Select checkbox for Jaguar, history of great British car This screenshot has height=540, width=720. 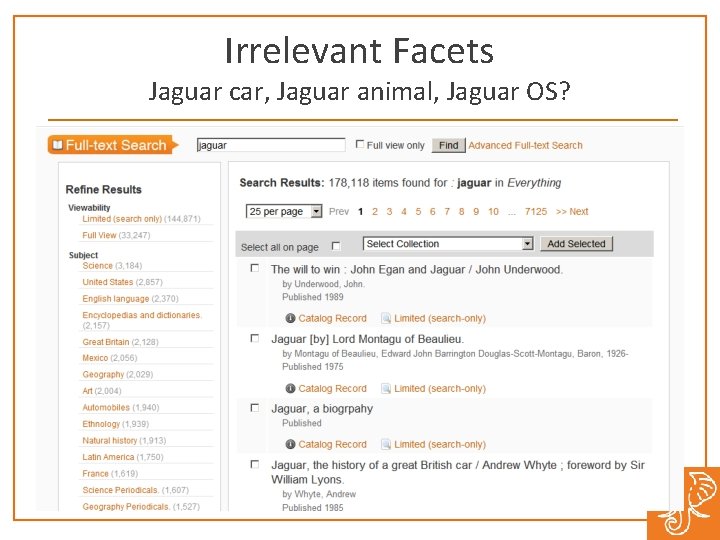tap(255, 464)
